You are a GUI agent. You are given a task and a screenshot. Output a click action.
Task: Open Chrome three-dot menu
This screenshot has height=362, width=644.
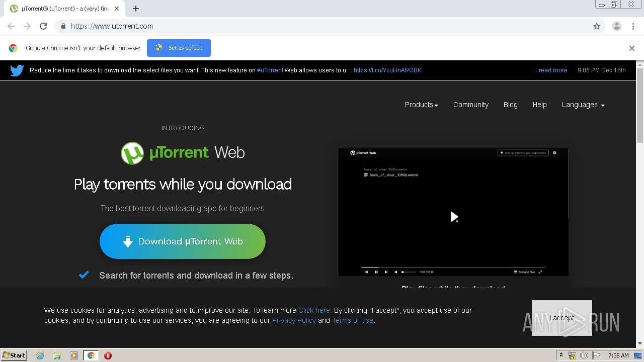pyautogui.click(x=633, y=26)
